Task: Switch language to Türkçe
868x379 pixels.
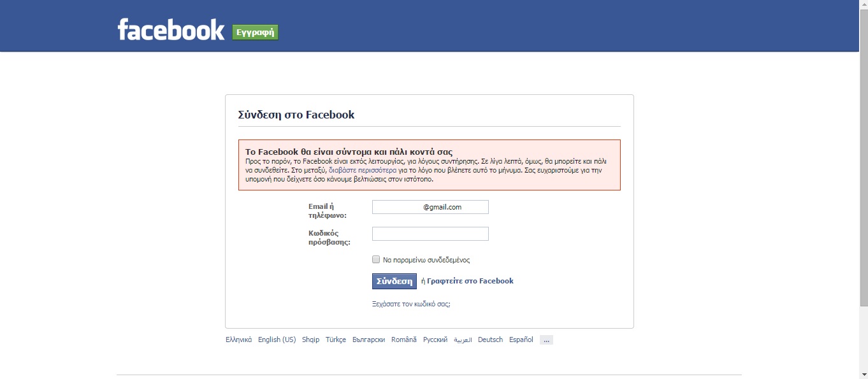Action: (336, 340)
